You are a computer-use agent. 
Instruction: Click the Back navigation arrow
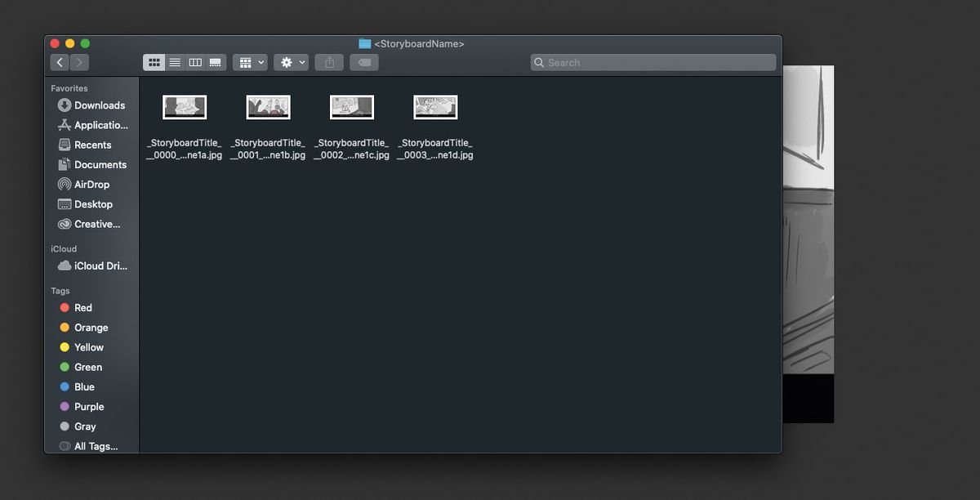[60, 61]
